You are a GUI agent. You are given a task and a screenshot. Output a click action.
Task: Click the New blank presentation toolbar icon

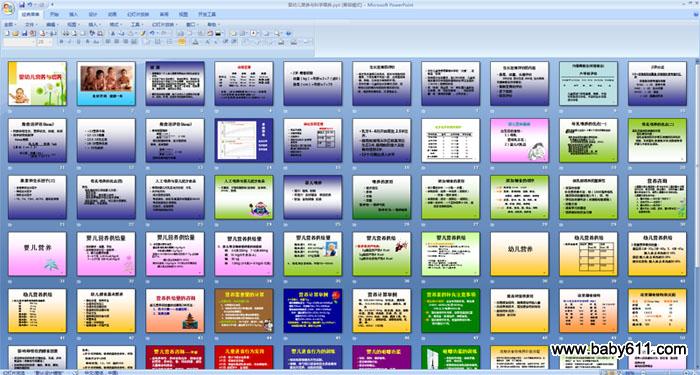[7, 33]
